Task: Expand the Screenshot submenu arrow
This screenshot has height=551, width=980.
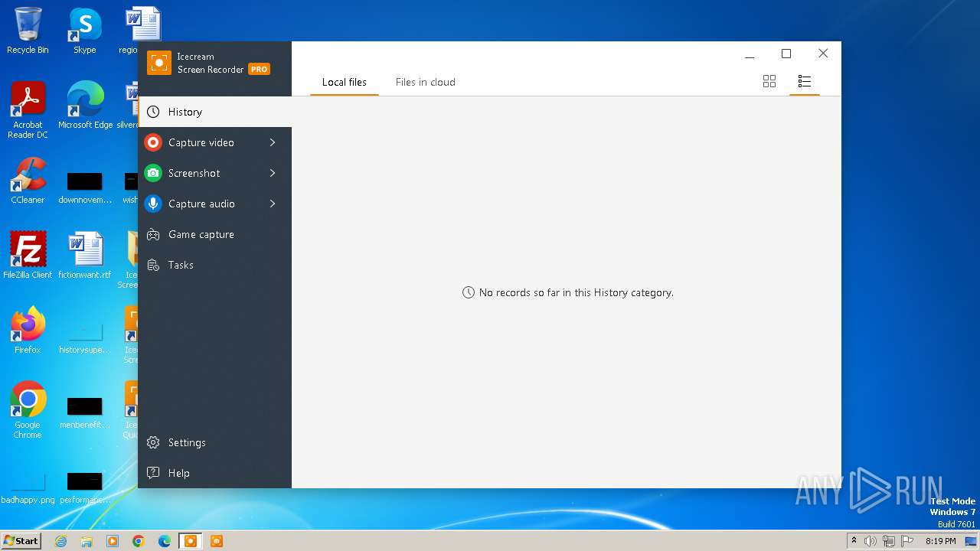Action: click(273, 173)
